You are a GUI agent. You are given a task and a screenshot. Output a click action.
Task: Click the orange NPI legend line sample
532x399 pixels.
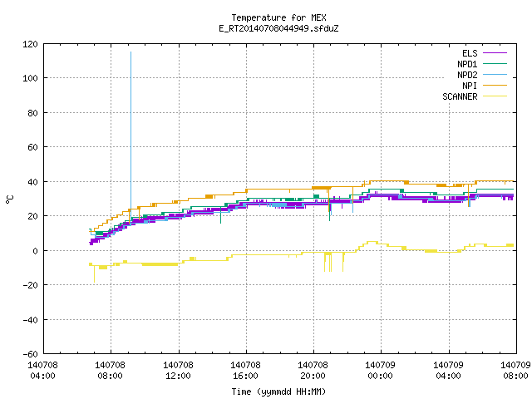coord(495,86)
